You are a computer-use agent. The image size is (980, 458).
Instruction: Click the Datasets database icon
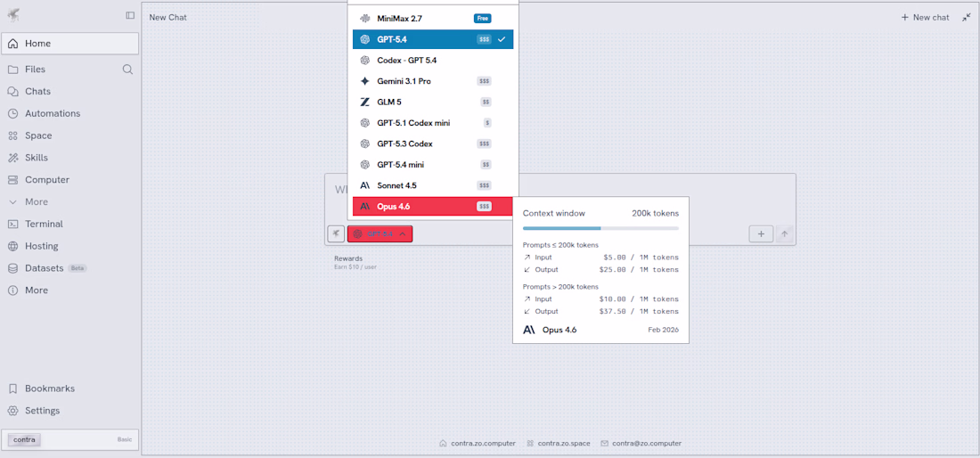tap(12, 268)
